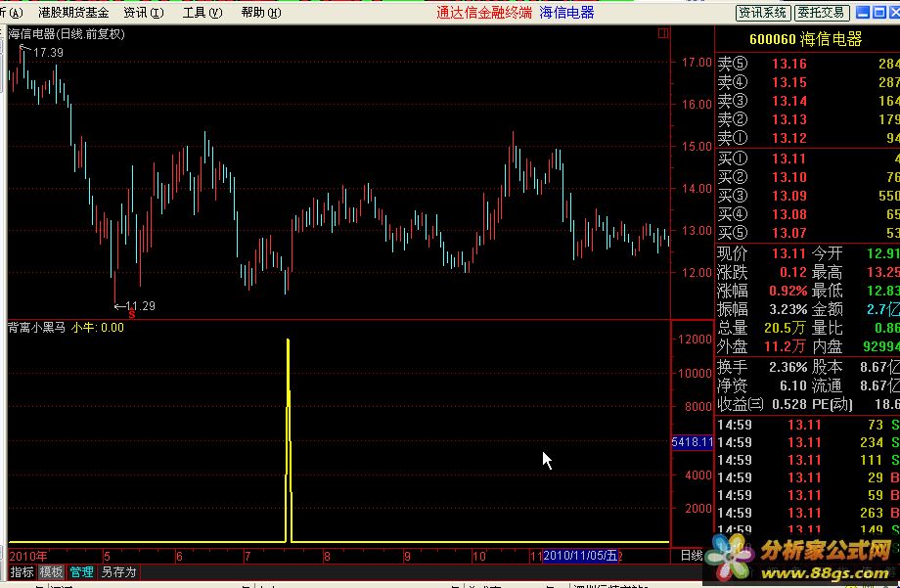Select the 模板 tab
900x588 pixels.
click(51, 572)
